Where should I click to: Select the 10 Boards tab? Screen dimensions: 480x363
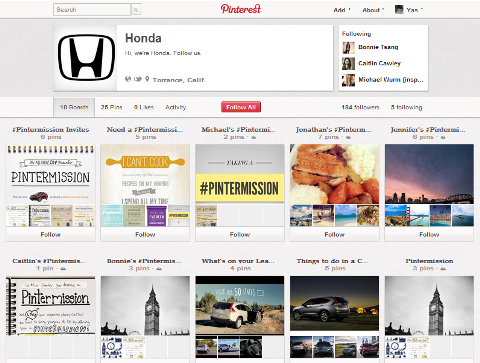74,107
